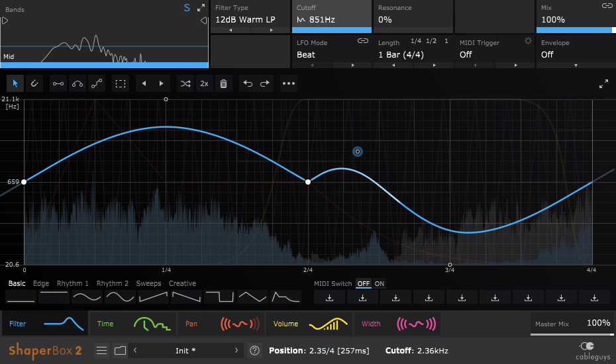Set Length to 1/4 shortcut

[416, 41]
